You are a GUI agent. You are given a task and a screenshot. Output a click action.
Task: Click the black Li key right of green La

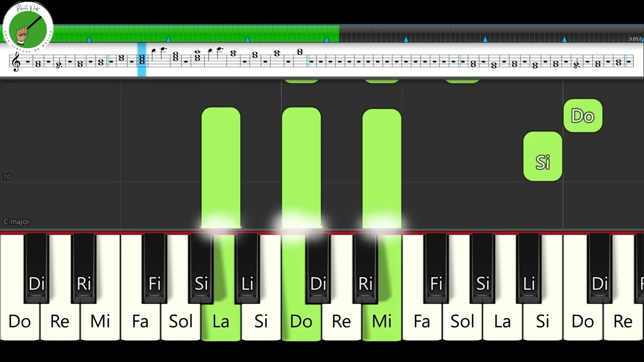coord(247,269)
